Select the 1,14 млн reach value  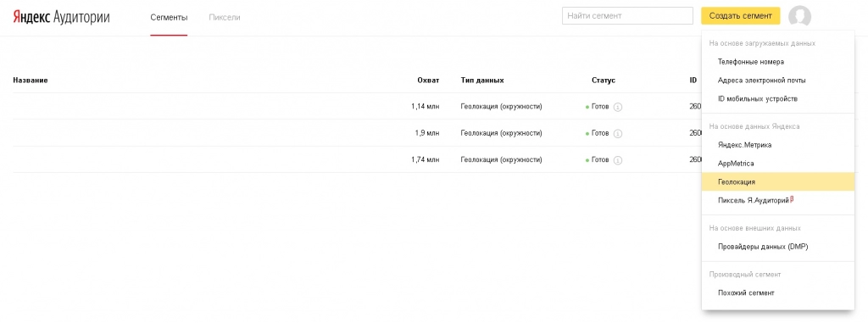426,107
